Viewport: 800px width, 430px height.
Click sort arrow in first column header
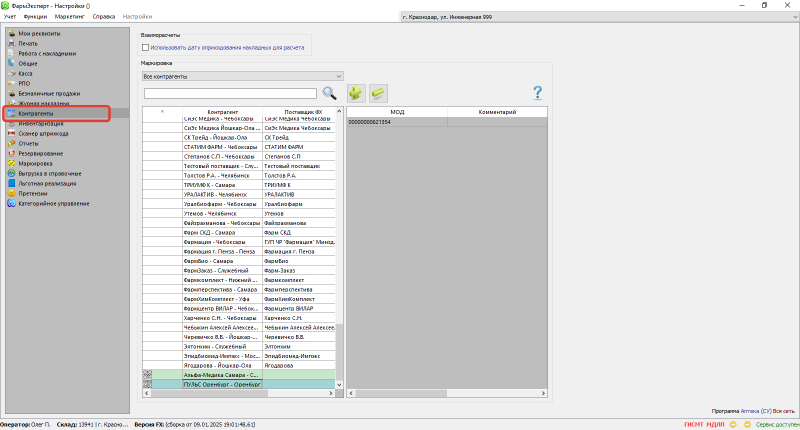pyautogui.click(x=162, y=112)
